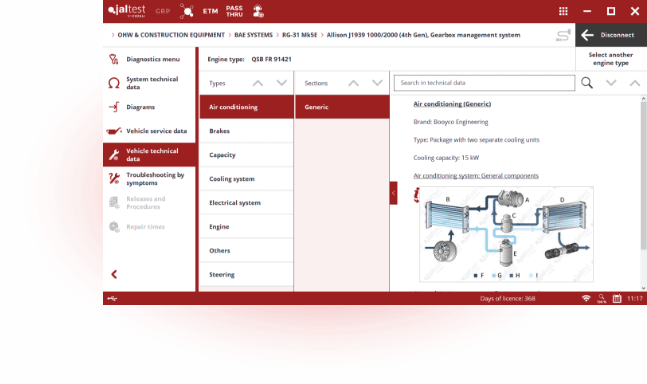Open the network diagnostics icon in header
The width and height of the screenshot is (647, 384).
click(x=187, y=11)
